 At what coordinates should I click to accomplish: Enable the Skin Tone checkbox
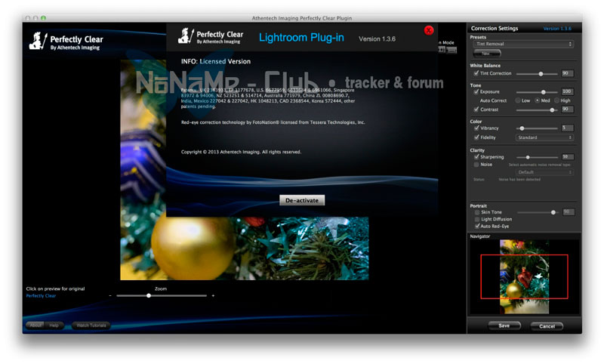[477, 212]
